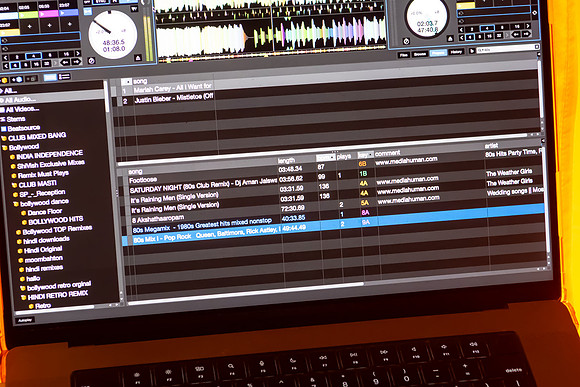Set left deck loop roll to 32

46,64
